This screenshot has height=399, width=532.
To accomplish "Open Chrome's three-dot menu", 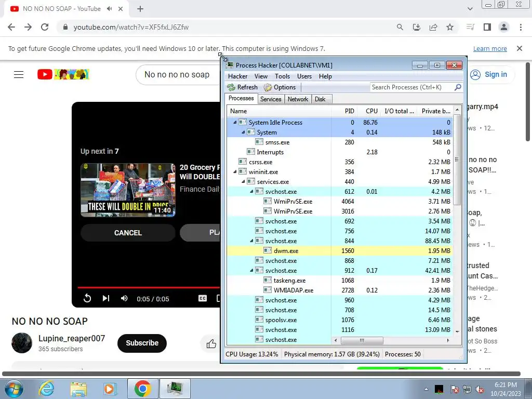I will click(x=521, y=27).
